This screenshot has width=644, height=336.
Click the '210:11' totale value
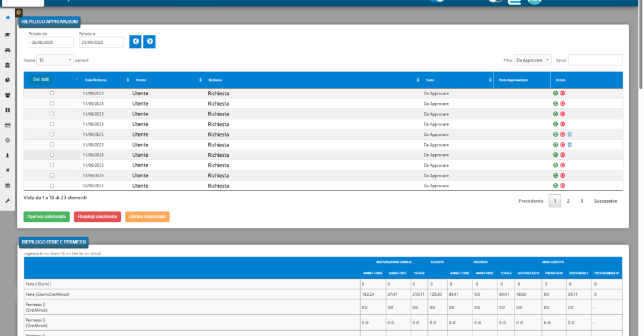(x=418, y=295)
